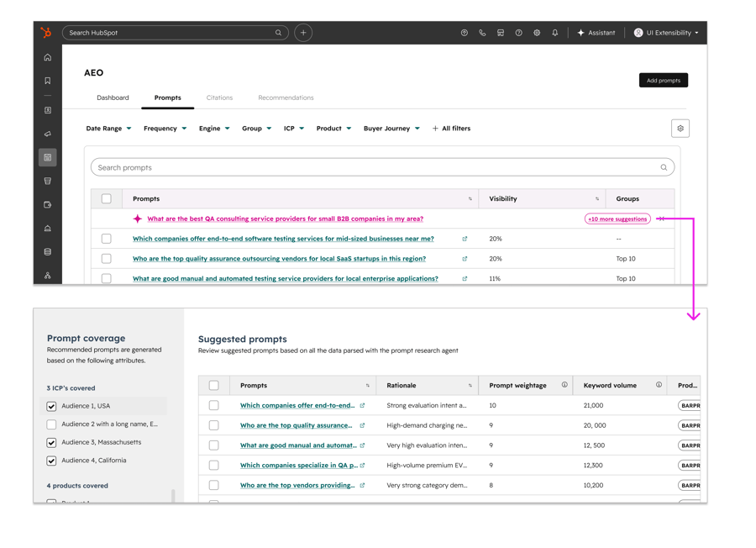Click info icon next to Prompt weightage
Viewport: 756px width, 548px height.
[564, 385]
